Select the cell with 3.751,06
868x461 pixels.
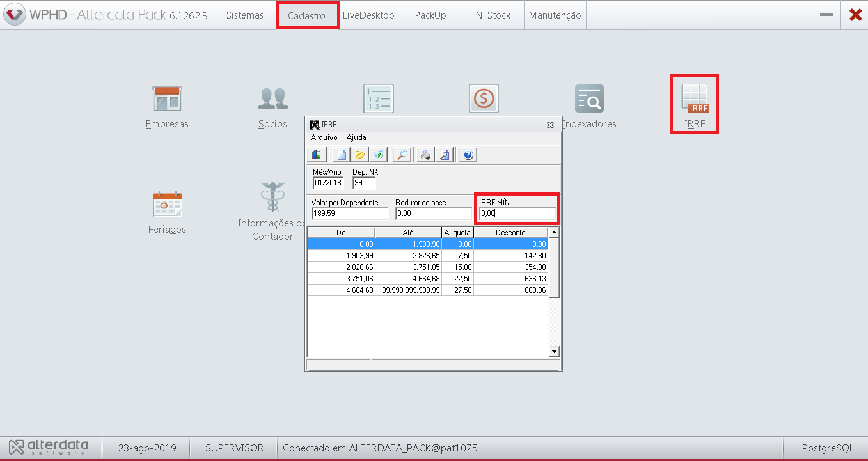tap(341, 278)
